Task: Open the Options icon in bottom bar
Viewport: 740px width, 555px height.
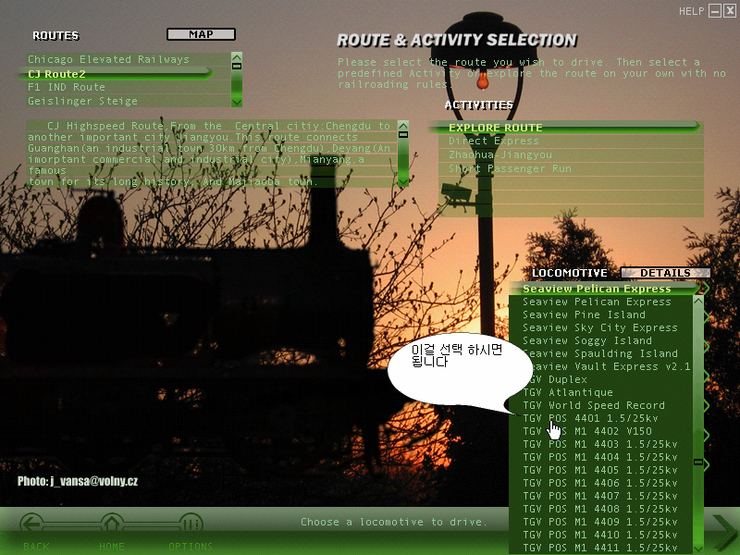Action: (190, 526)
